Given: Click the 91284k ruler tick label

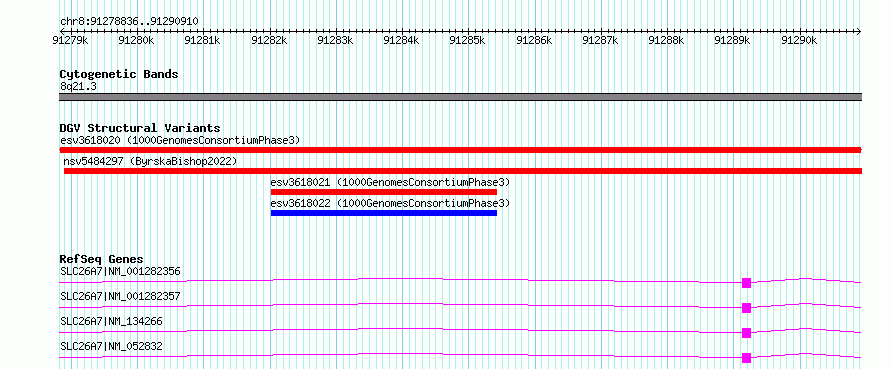Looking at the screenshot, I should tap(401, 40).
